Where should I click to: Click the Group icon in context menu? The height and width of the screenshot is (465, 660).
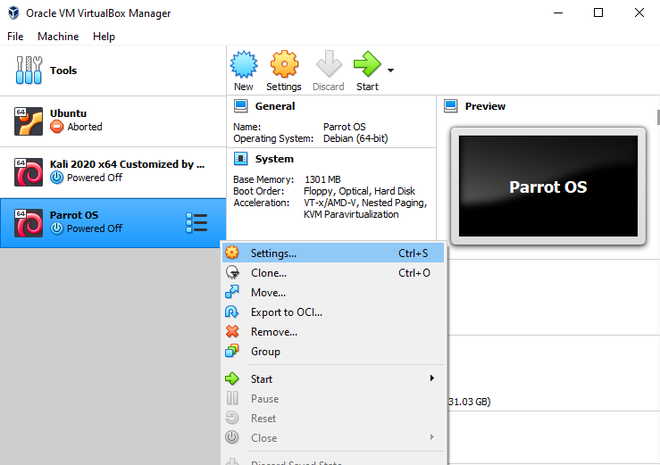coord(232,351)
